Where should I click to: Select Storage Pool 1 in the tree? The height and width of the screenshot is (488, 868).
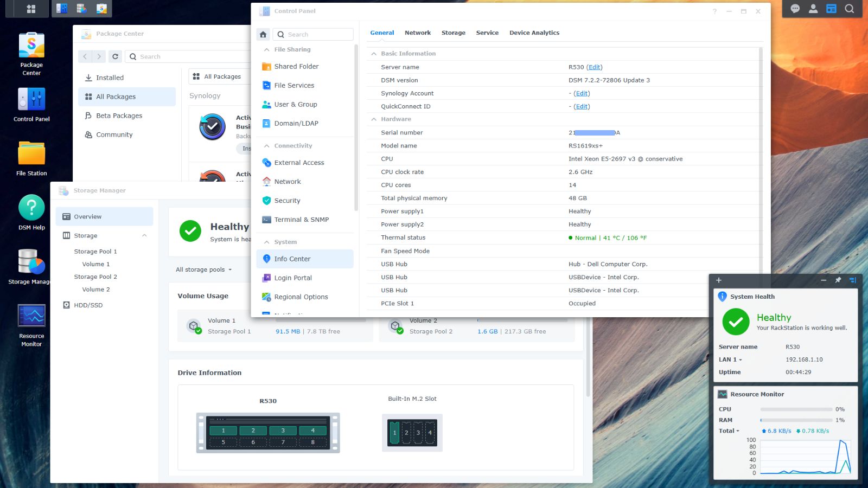[x=95, y=252]
